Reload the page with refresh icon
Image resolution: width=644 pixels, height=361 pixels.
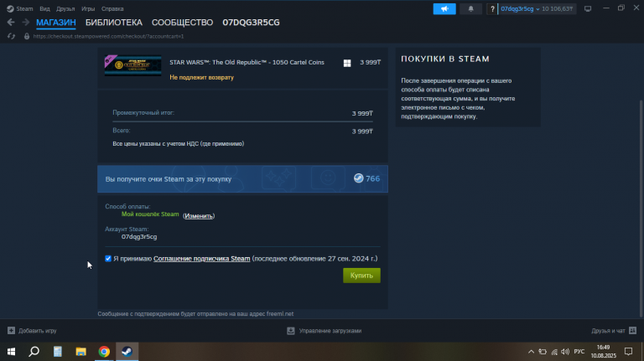pyautogui.click(x=11, y=36)
